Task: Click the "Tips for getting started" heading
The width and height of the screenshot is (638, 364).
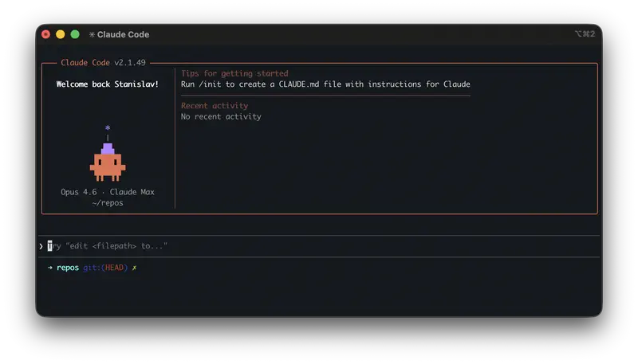Action: point(234,73)
